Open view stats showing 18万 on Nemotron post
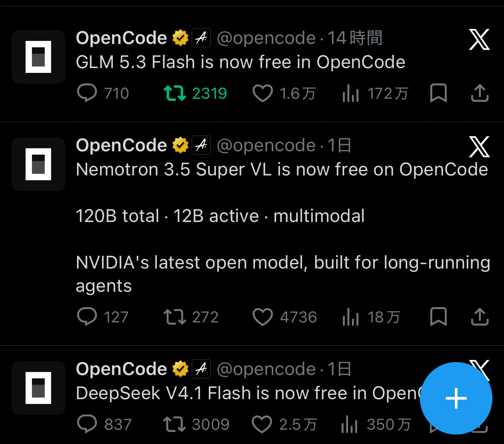 [x=371, y=317]
